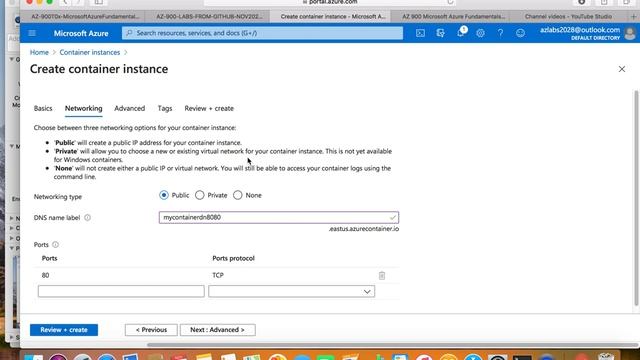
Task: Switch to the Basics tab
Action: pyautogui.click(x=43, y=108)
